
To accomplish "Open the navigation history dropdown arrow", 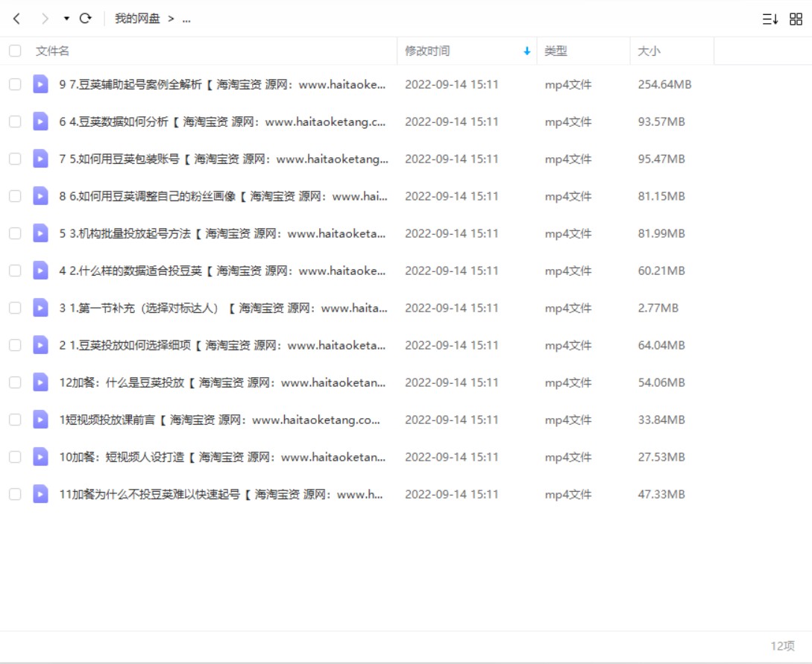I will pyautogui.click(x=66, y=19).
